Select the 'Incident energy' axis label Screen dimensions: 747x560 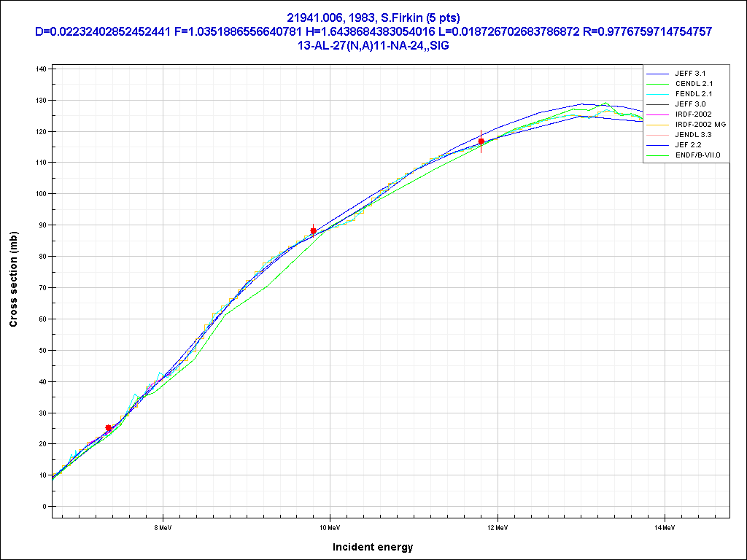373,547
